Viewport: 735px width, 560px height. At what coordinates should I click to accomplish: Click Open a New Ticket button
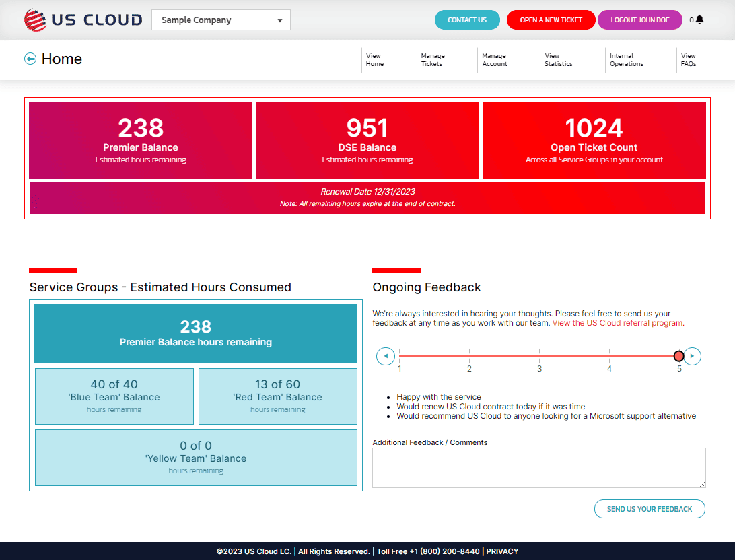[x=551, y=20]
